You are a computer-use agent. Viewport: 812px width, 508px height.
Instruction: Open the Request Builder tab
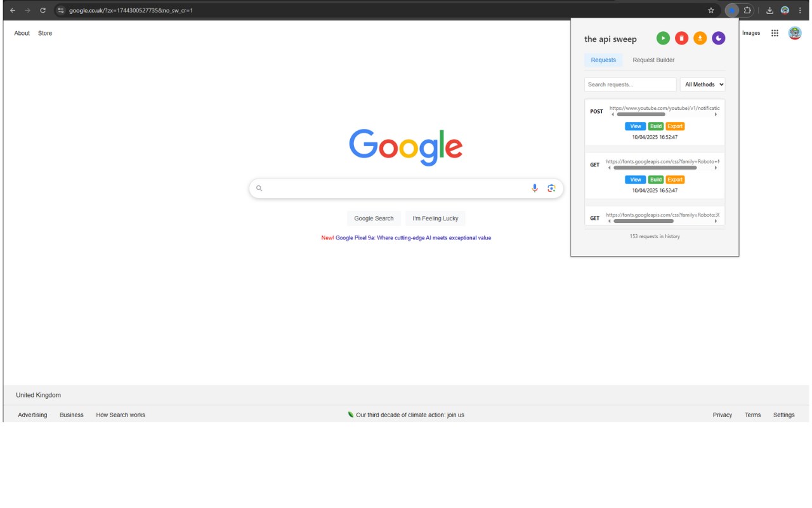tap(653, 60)
